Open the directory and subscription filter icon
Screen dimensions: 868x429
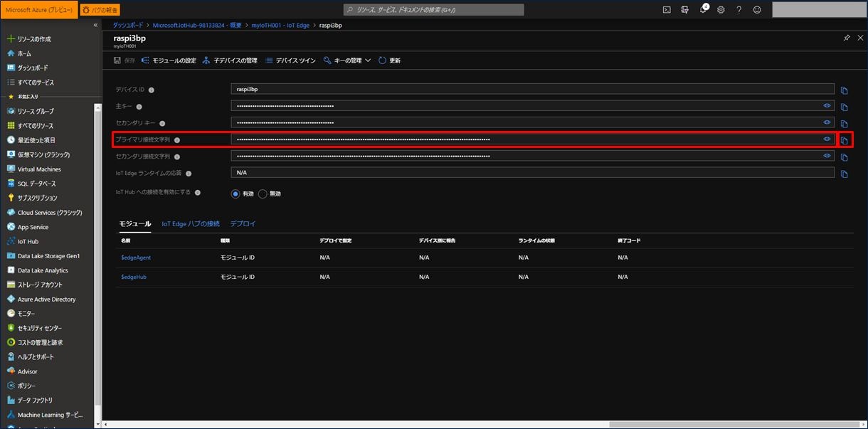(x=684, y=10)
